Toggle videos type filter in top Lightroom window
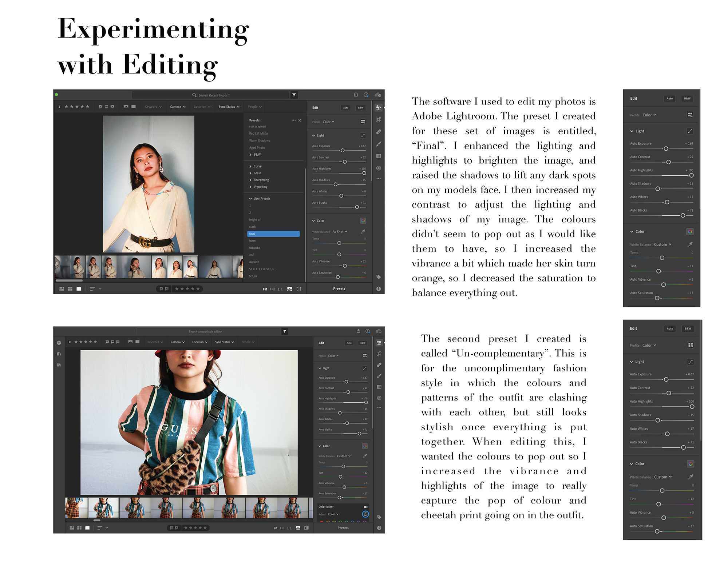Viewport: 728px width, 562px height. click(x=134, y=107)
